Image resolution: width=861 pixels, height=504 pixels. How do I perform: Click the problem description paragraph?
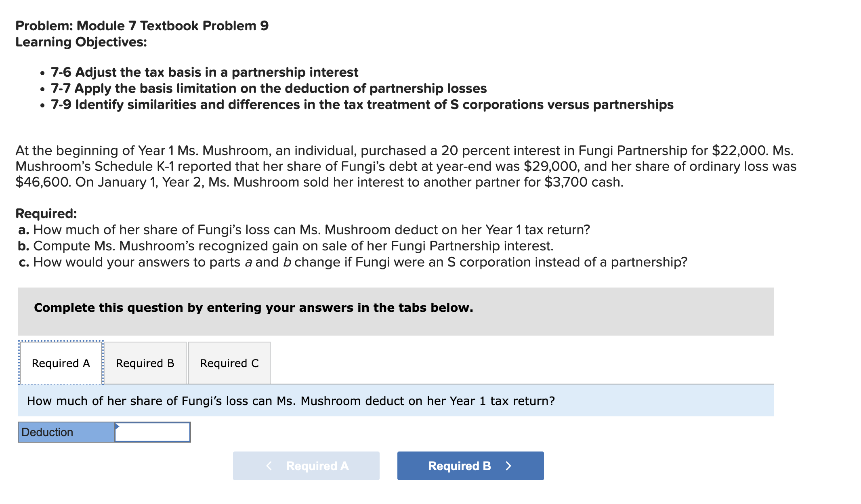click(404, 166)
